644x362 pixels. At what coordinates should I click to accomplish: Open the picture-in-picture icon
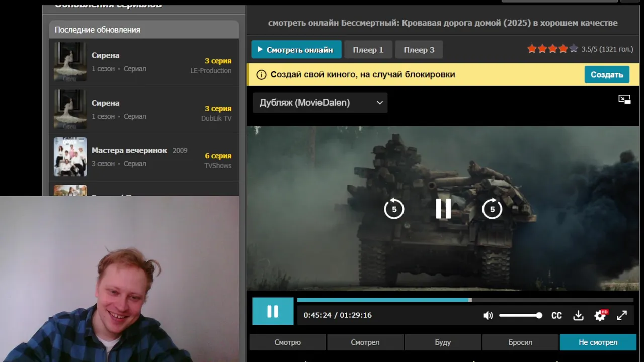tap(624, 99)
